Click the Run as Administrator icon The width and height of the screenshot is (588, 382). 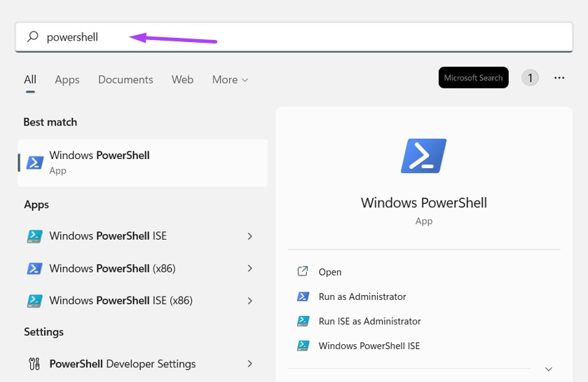pos(303,296)
